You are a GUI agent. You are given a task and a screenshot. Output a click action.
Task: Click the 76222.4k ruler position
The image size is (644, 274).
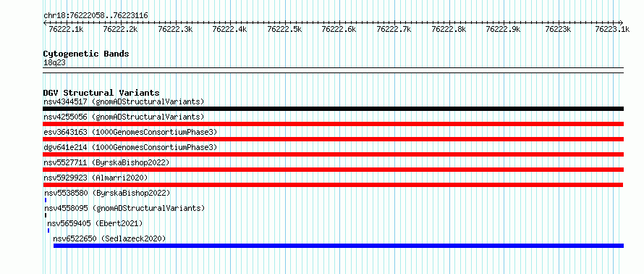click(229, 29)
